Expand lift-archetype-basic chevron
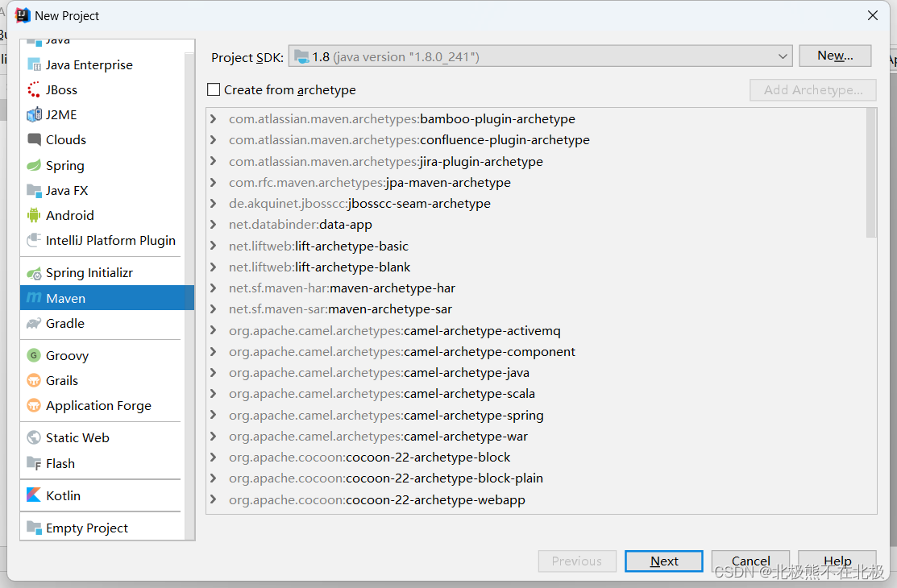897x588 pixels. click(214, 246)
